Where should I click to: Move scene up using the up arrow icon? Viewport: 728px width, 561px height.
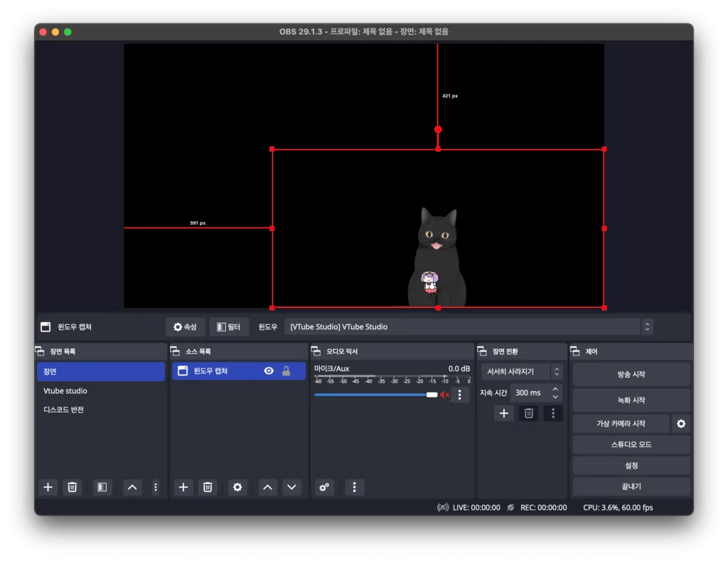[132, 487]
